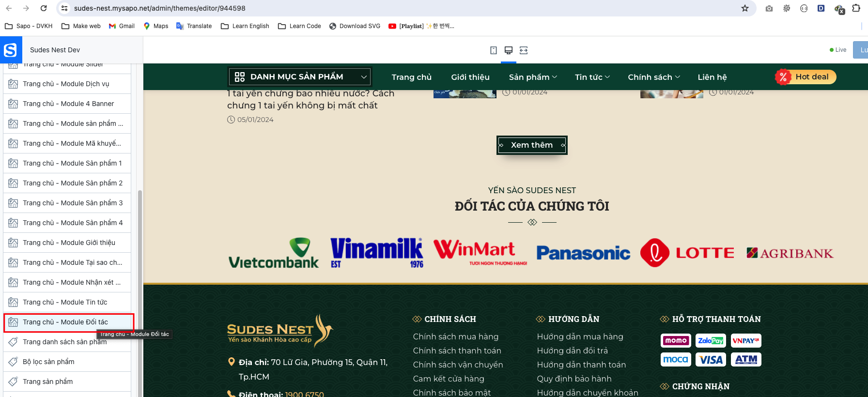Viewport: 868px width, 397px height.
Task: Click the WinMart partner logo
Action: click(x=480, y=253)
